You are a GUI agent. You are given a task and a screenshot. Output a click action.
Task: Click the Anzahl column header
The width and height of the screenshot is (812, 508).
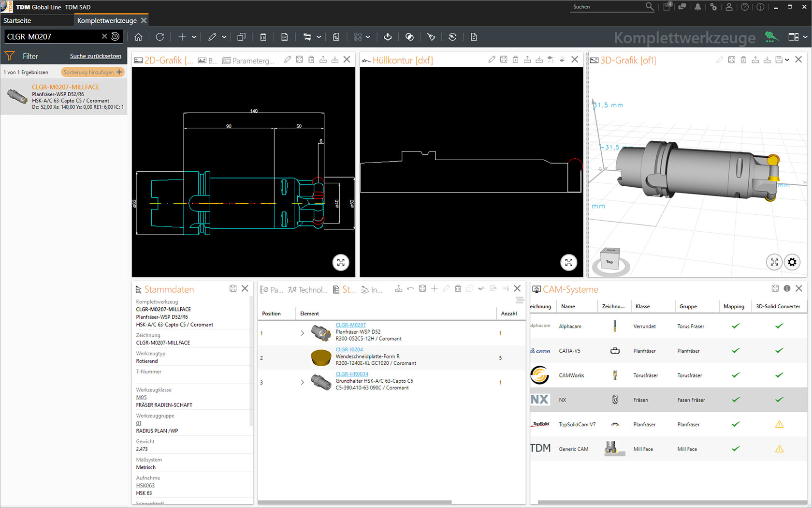[509, 314]
